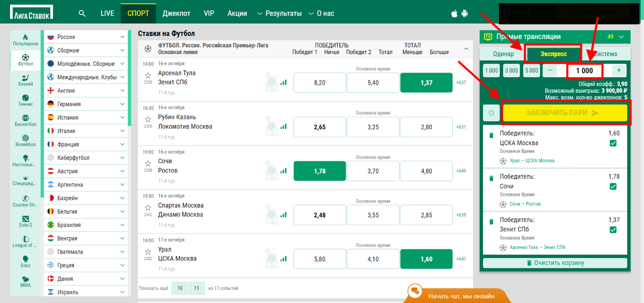Toggle the 1,78 Сочи win odds
Screen dimensions: 644x303
coord(320,171)
